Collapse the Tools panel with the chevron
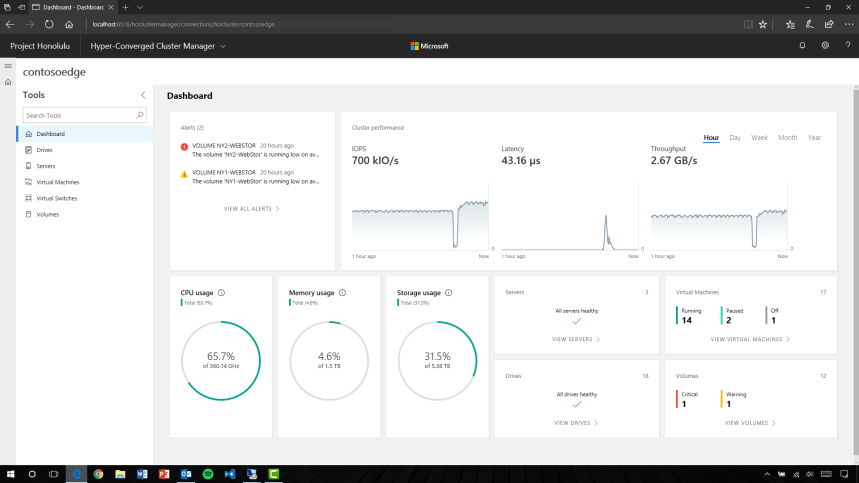 coord(143,95)
